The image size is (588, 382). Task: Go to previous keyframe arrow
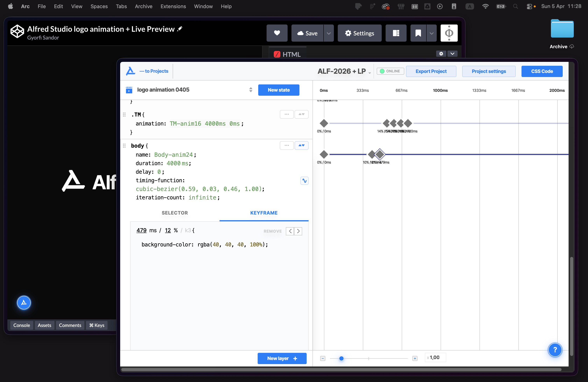click(x=290, y=231)
